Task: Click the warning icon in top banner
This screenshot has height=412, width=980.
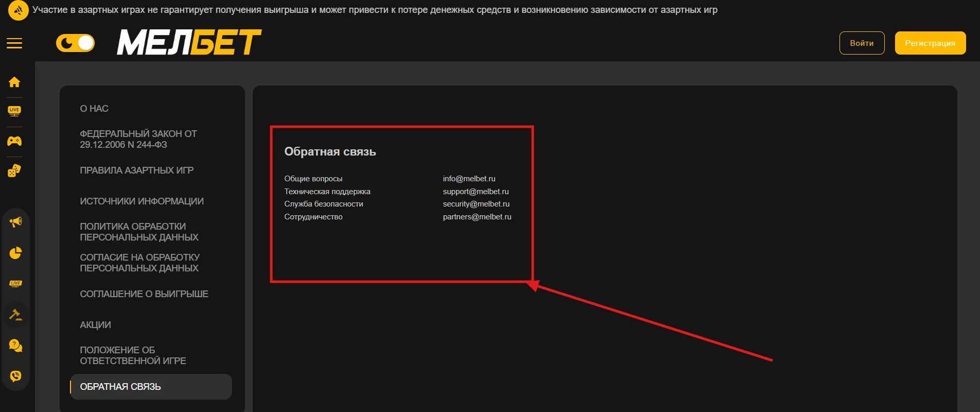Action: click(19, 10)
